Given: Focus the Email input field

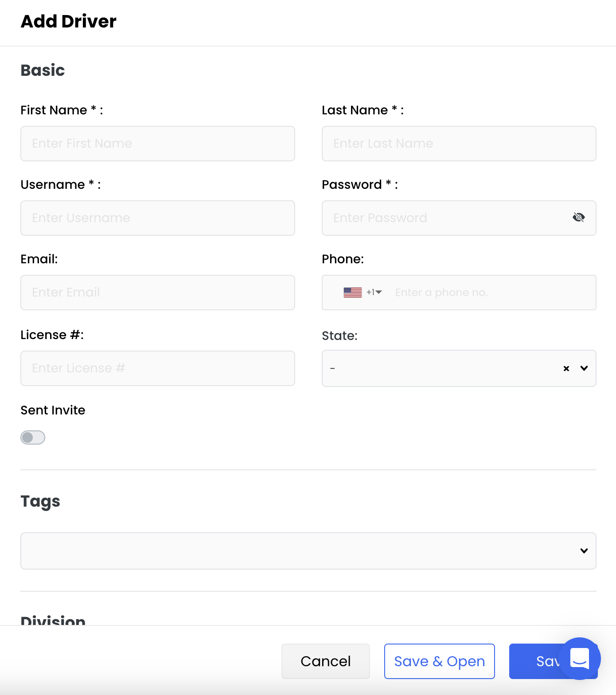Looking at the screenshot, I should 157,293.
